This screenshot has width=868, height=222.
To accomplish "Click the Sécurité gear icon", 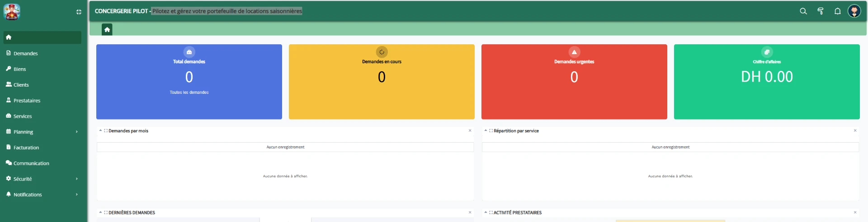I will [9, 179].
